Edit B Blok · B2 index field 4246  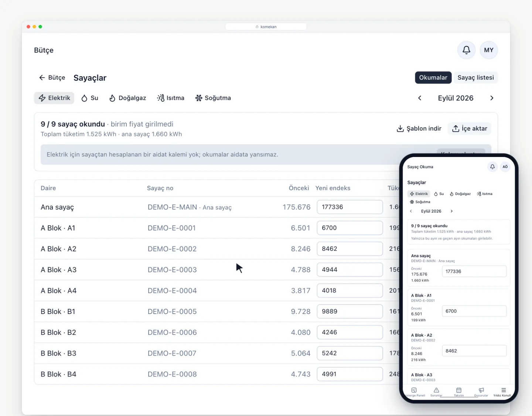point(349,332)
